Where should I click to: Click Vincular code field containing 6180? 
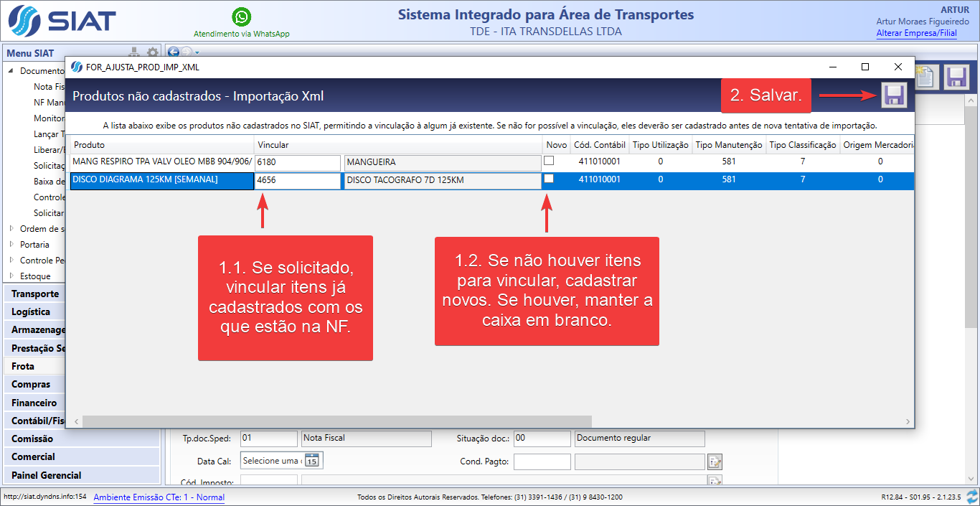(297, 163)
